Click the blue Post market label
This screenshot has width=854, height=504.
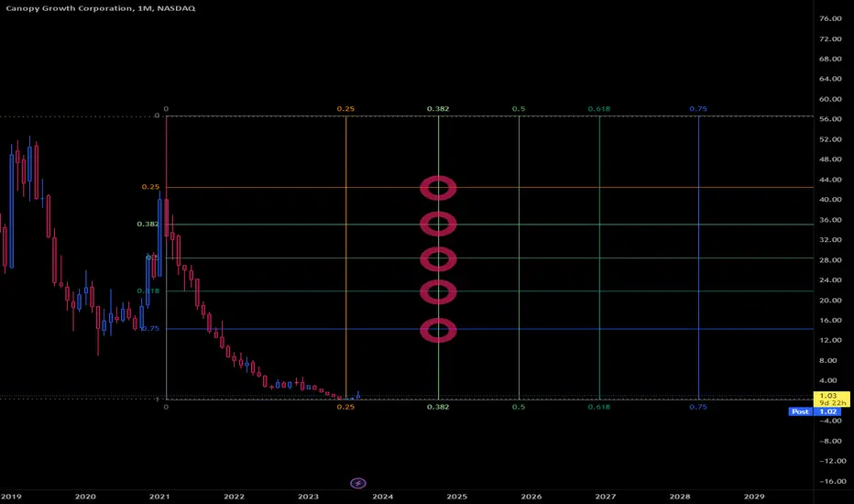pos(800,411)
